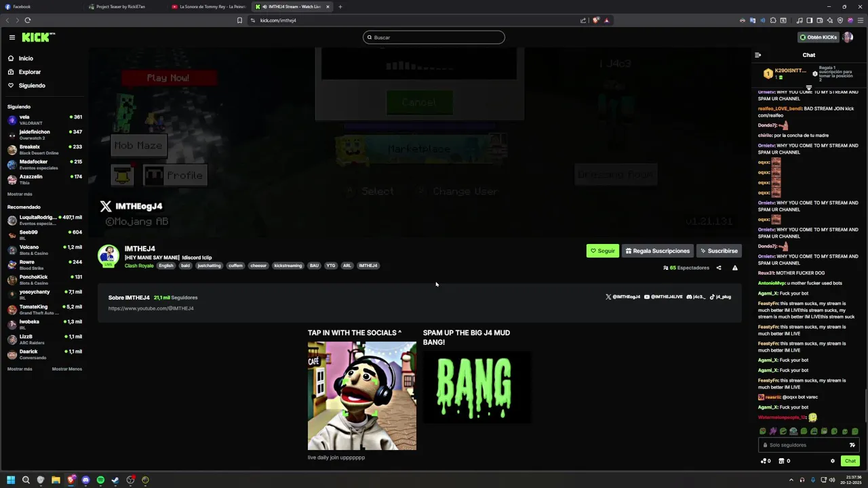Open followed channel Breakelx
This screenshot has height=488, width=868.
(x=44, y=149)
